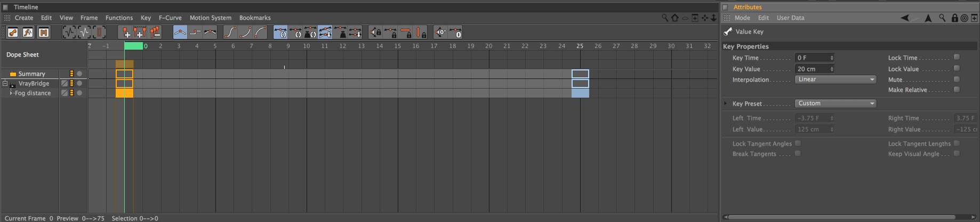
Task: Switch to F-Curve mode icon
Action: (28, 33)
